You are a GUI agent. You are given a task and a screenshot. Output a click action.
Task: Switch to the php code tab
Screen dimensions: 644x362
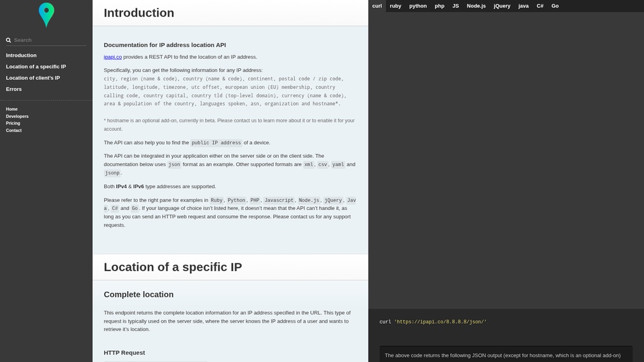tap(439, 6)
